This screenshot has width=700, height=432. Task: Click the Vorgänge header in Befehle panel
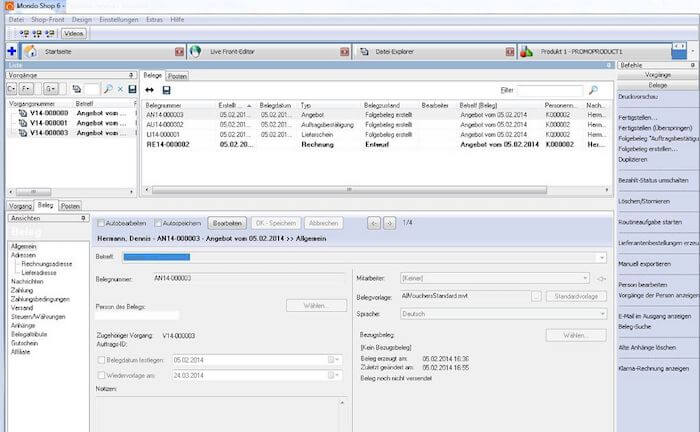click(x=658, y=75)
